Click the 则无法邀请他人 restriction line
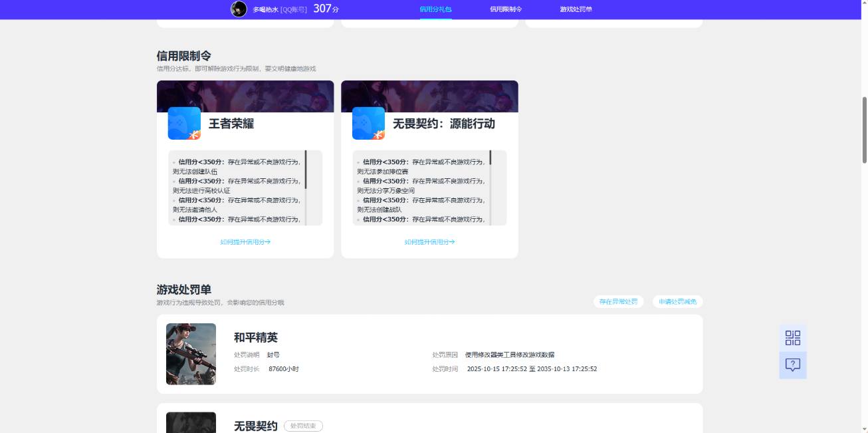Image resolution: width=868 pixels, height=433 pixels. click(x=195, y=210)
